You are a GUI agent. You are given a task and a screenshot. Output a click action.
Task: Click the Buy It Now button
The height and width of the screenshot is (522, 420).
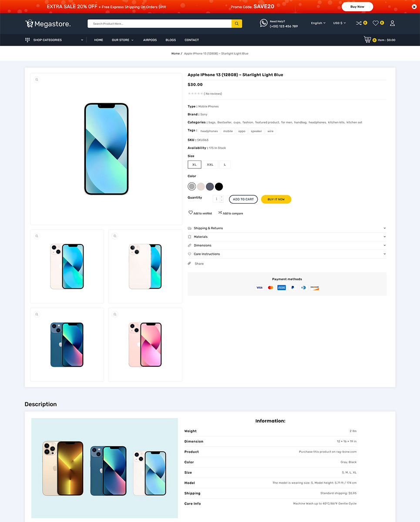(276, 199)
